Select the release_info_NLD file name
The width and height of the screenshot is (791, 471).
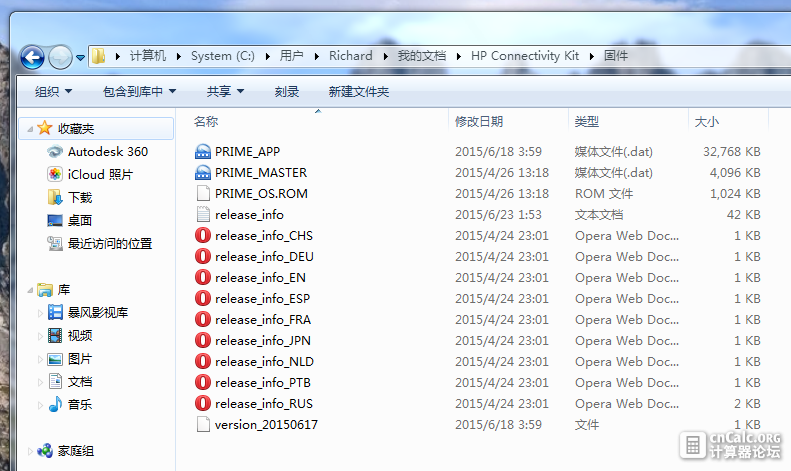(x=264, y=362)
